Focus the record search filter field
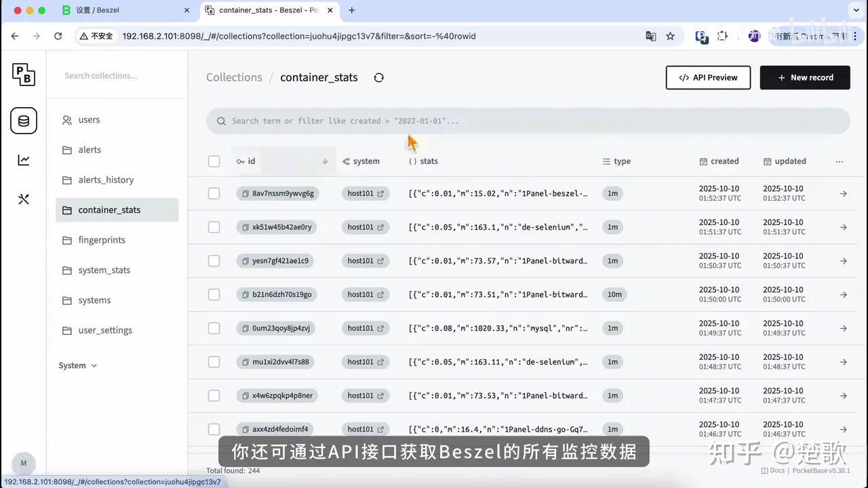 point(528,121)
